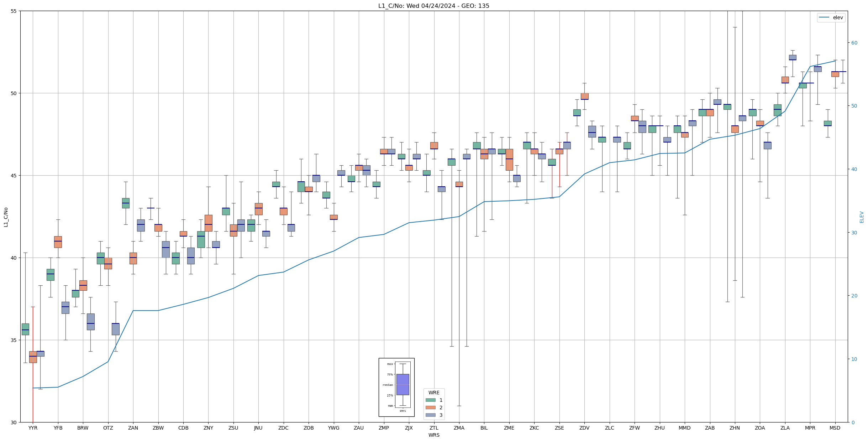868x441 pixels.
Task: Click the elev legend entry
Action: click(x=831, y=17)
